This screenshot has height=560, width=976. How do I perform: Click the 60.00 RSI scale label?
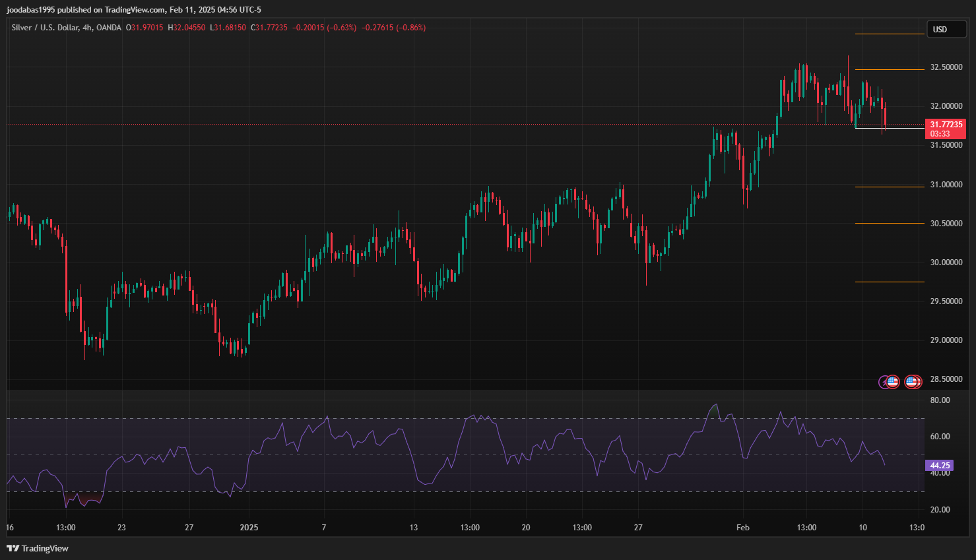point(940,437)
